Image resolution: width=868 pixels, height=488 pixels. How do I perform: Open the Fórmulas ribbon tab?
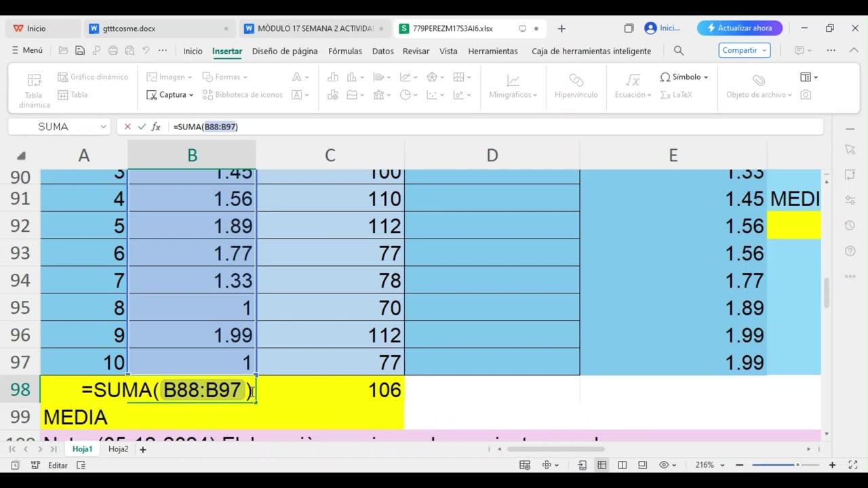click(x=345, y=51)
